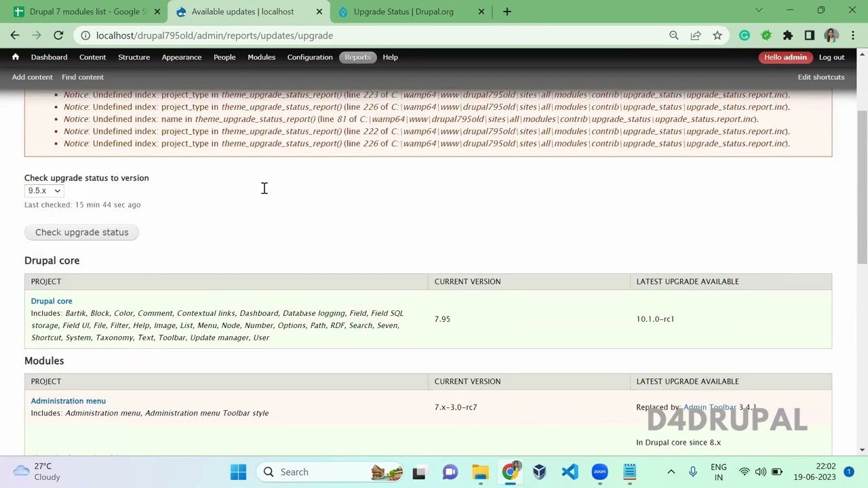
Task: Click the zoom magnifier icon in the address bar
Action: coord(673,35)
